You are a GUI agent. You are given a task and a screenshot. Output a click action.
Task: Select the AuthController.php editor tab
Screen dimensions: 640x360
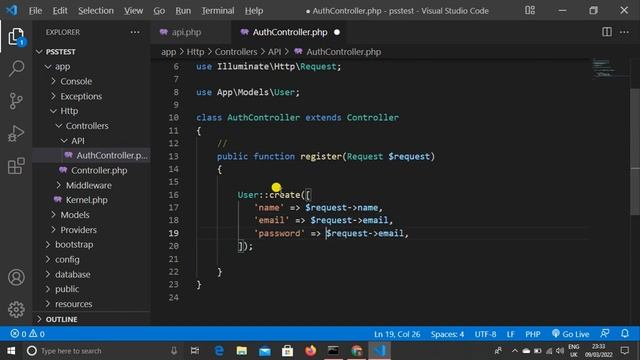tap(289, 32)
